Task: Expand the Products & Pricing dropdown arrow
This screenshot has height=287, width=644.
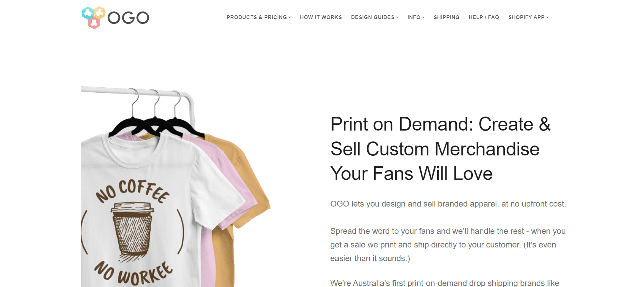Action: 290,17
